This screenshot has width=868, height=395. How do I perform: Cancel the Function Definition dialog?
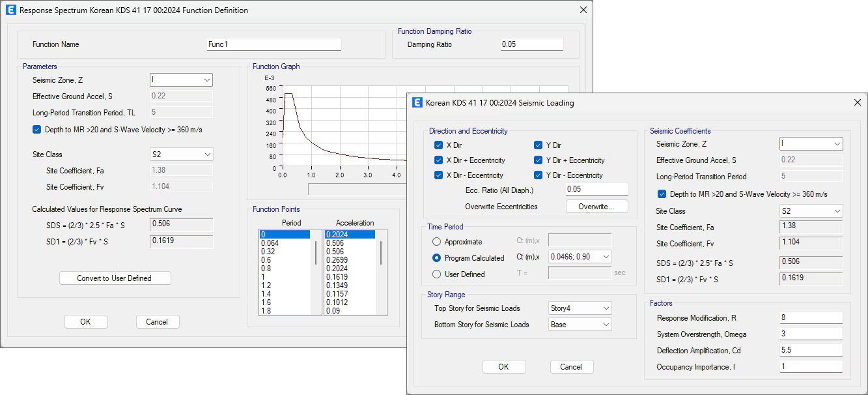pos(157,322)
